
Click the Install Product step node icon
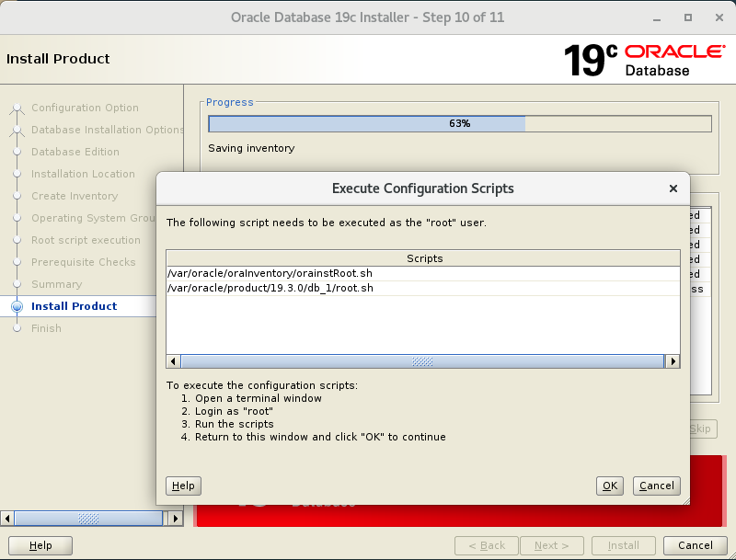pyautogui.click(x=17, y=306)
